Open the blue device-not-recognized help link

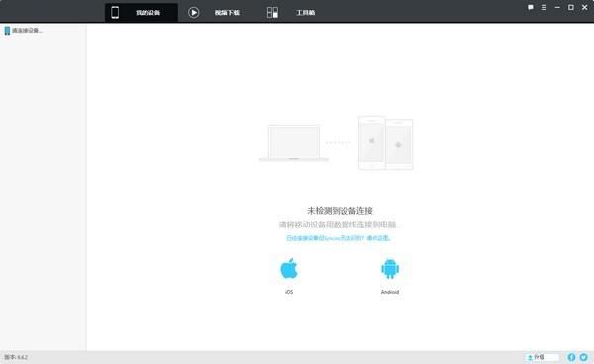pyautogui.click(x=339, y=238)
